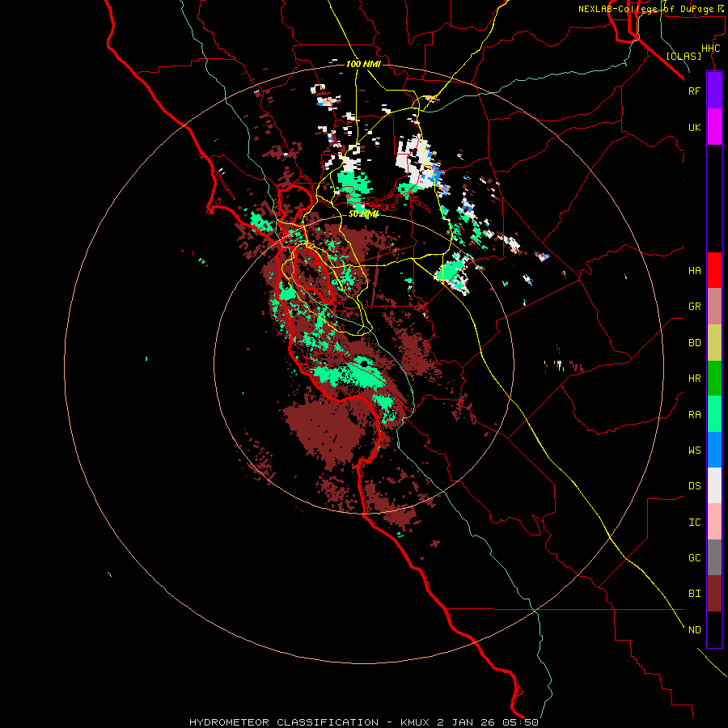This screenshot has width=728, height=728.
Task: Click the UK legend label
Action: 694,127
